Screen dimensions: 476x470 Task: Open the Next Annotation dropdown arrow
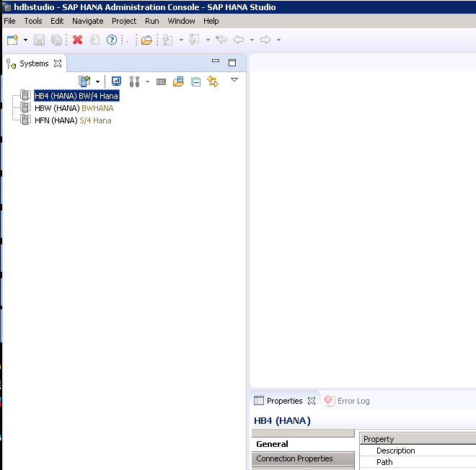(x=181, y=40)
